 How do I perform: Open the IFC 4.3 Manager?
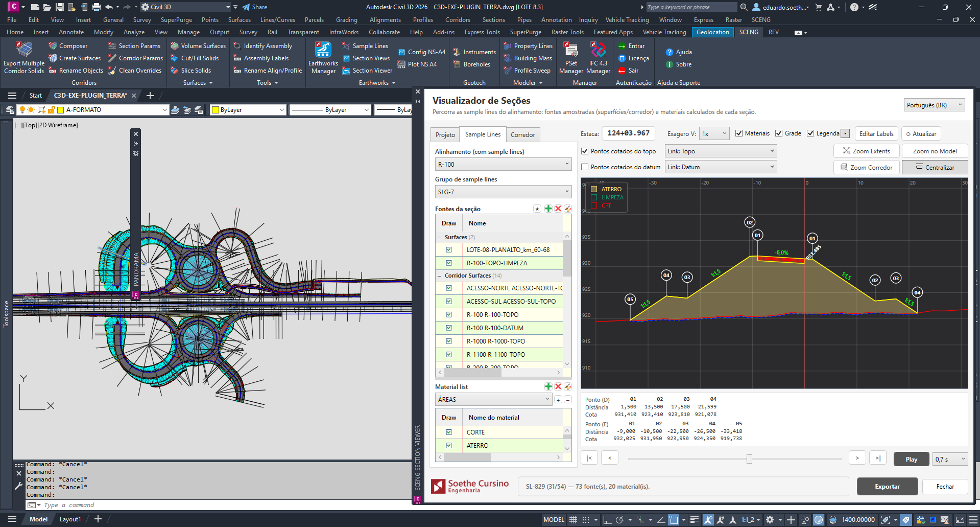[x=598, y=58]
